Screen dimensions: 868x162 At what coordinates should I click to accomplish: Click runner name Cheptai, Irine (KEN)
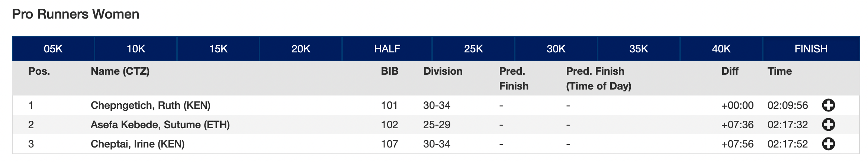click(x=138, y=144)
